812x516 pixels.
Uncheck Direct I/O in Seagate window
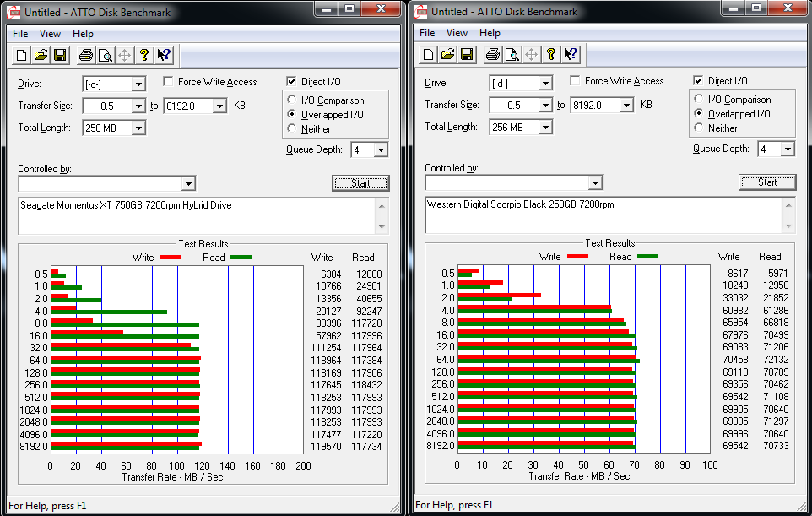tap(291, 81)
